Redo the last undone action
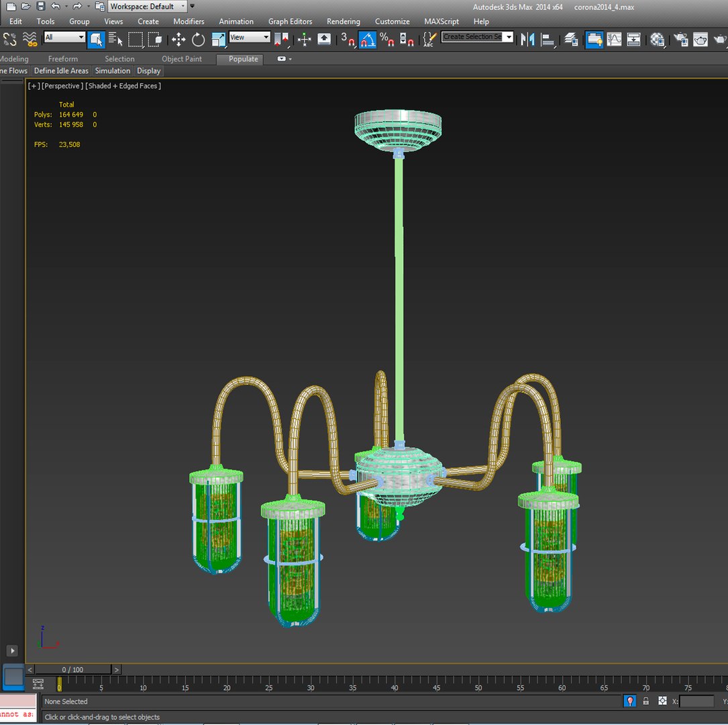Viewport: 728px width, 725px height. (77, 7)
